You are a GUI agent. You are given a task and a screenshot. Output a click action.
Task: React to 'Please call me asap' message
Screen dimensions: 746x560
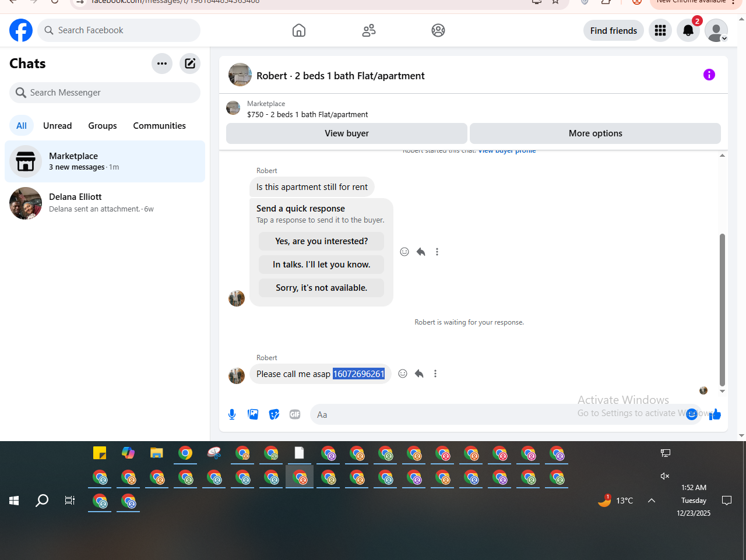pyautogui.click(x=403, y=374)
